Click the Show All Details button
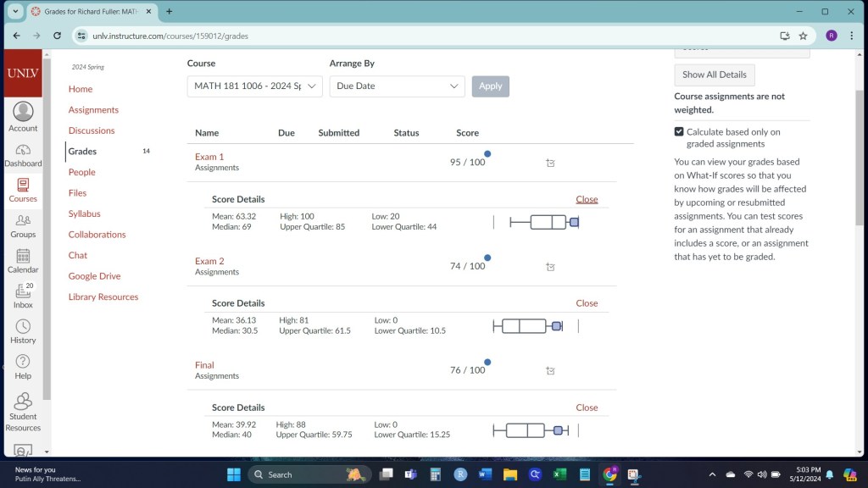This screenshot has height=488, width=868. click(715, 75)
